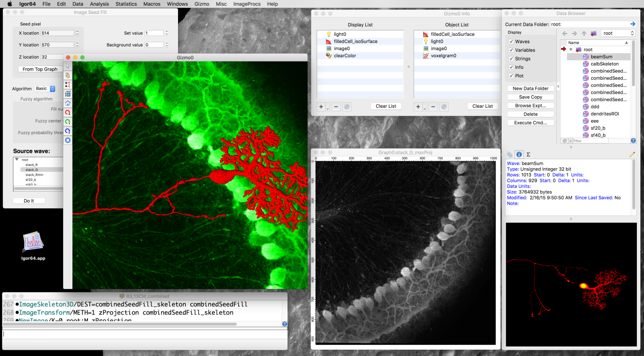Toggle the Variables display checkbox

pyautogui.click(x=511, y=50)
